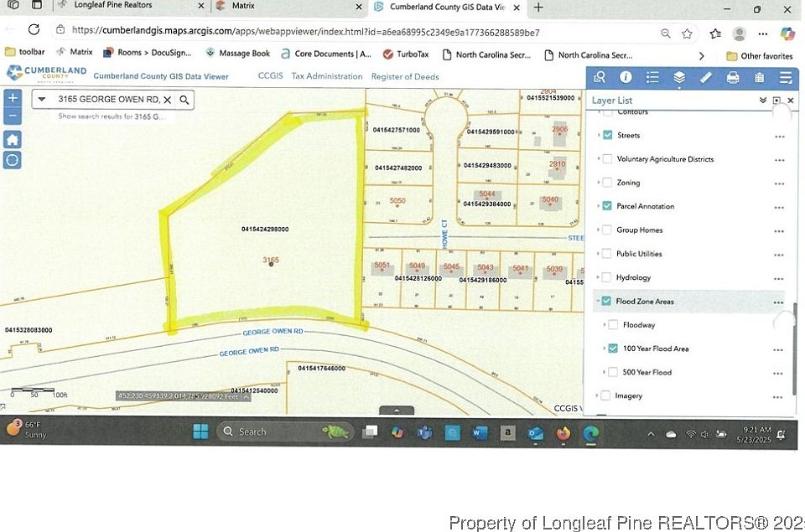
Task: Uncheck the Streets layer checkbox
Action: tap(607, 135)
